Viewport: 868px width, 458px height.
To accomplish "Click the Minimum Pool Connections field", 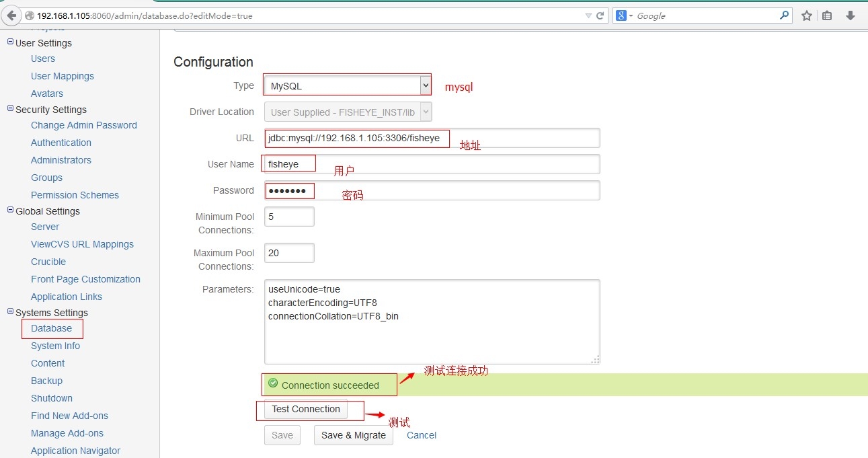I will coord(289,217).
